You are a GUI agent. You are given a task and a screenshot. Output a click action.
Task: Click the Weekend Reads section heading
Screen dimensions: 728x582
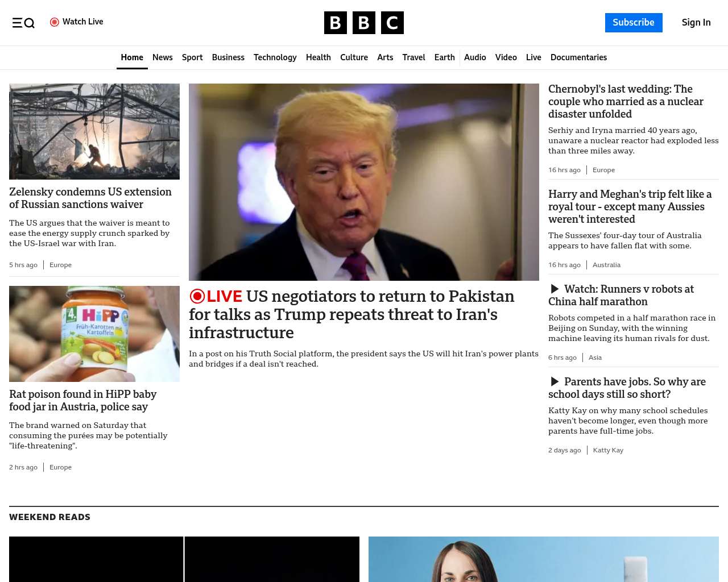49,517
